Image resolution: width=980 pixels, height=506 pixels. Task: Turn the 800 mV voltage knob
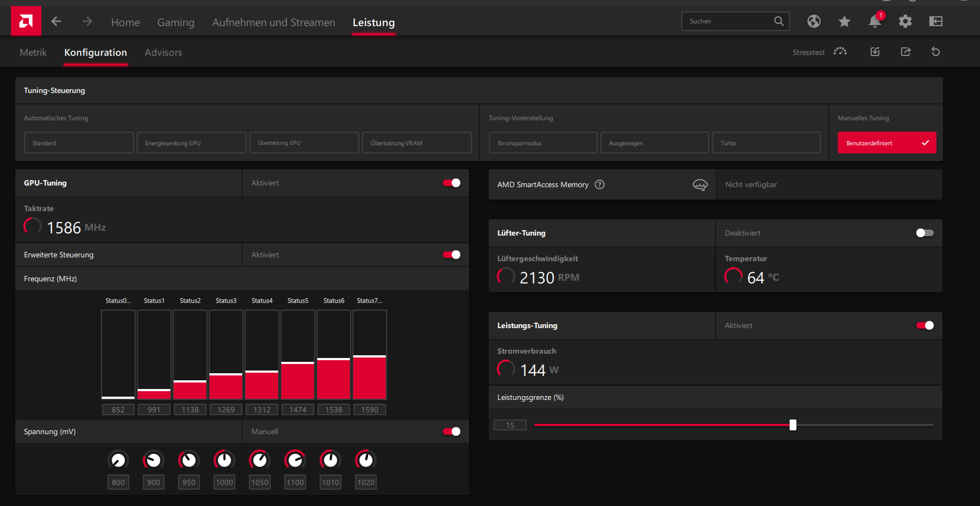(x=118, y=460)
